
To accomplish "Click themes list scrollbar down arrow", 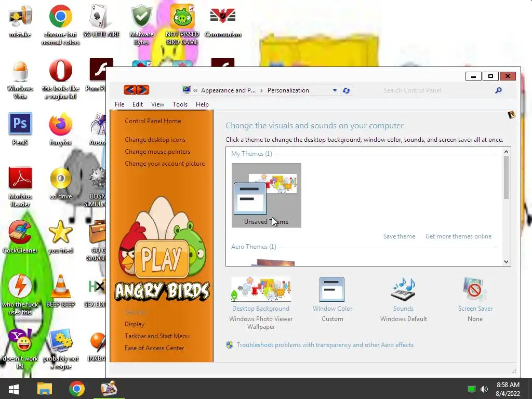I will (x=506, y=262).
